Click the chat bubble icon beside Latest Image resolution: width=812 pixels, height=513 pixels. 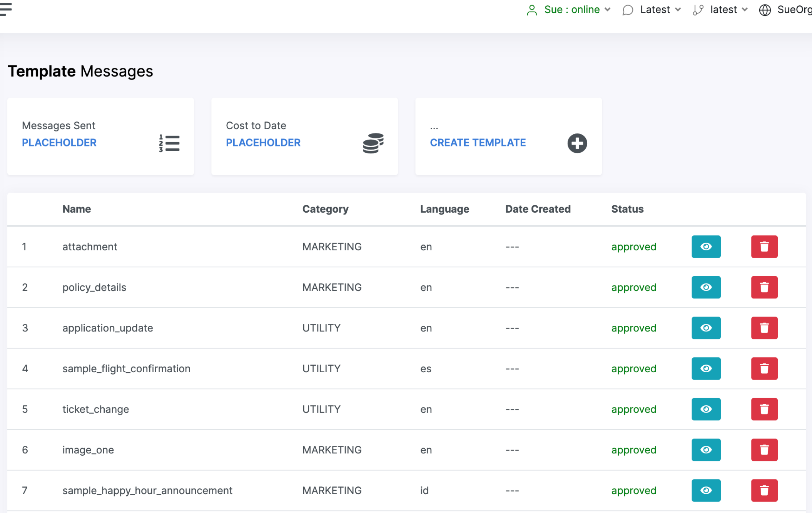[628, 10]
